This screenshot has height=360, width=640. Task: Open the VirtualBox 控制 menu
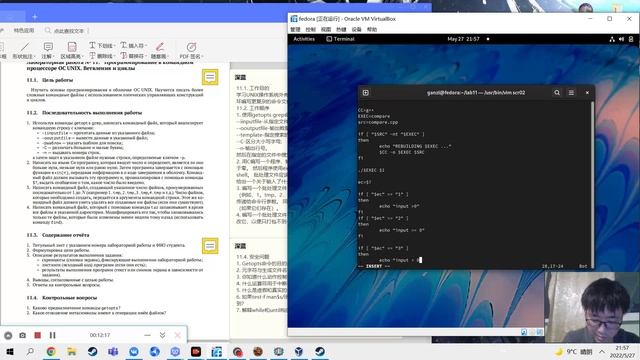click(x=311, y=29)
